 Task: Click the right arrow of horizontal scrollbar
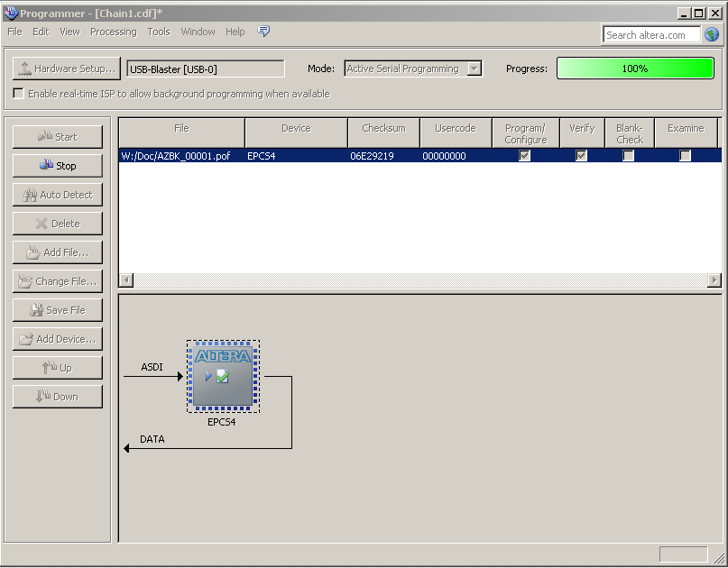714,280
